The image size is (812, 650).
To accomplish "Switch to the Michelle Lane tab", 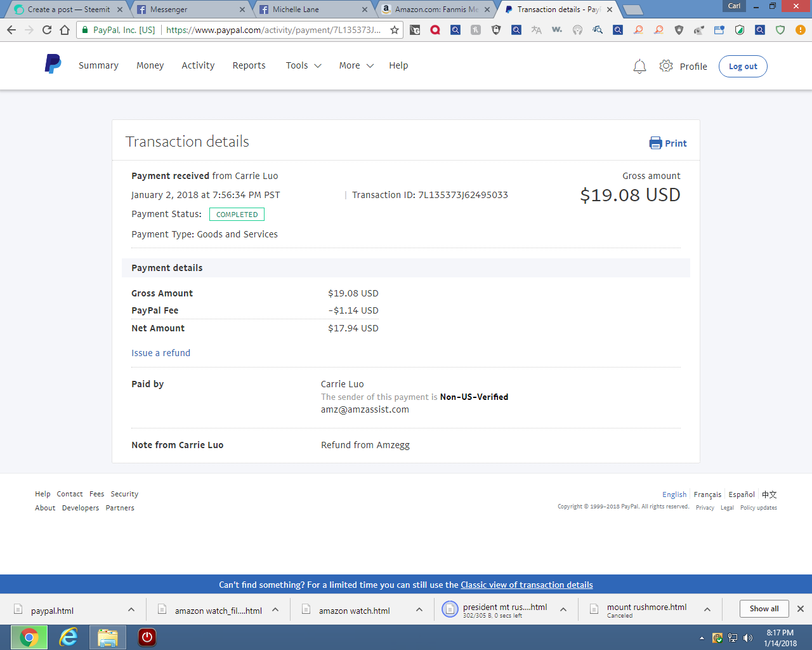I will [x=314, y=10].
